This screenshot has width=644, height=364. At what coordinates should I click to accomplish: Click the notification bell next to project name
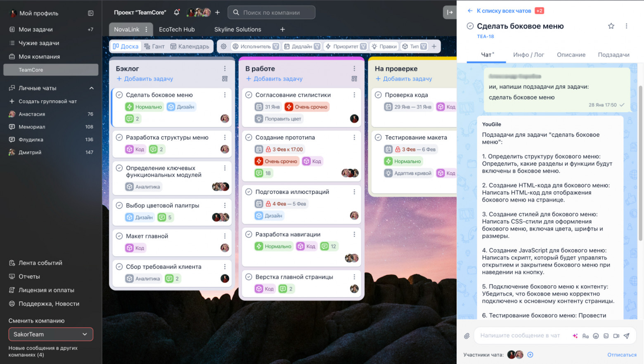pyautogui.click(x=177, y=12)
